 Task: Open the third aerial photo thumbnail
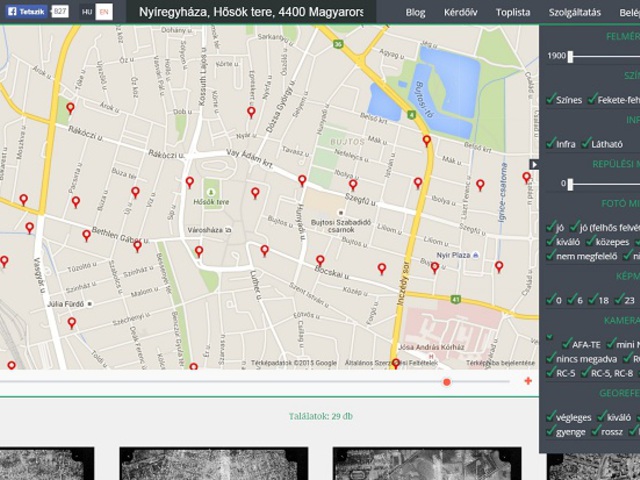point(427,463)
